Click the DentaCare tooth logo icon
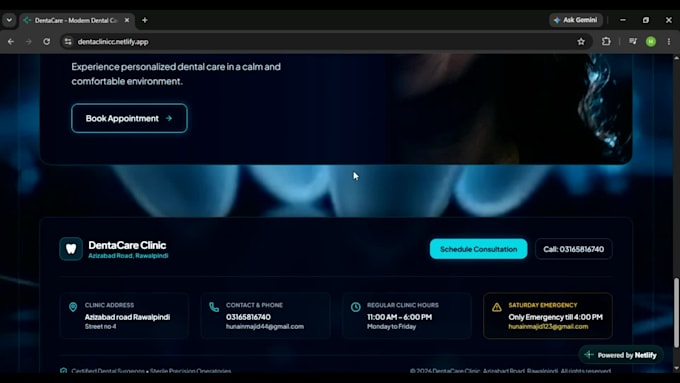The image size is (680, 383). pos(71,249)
